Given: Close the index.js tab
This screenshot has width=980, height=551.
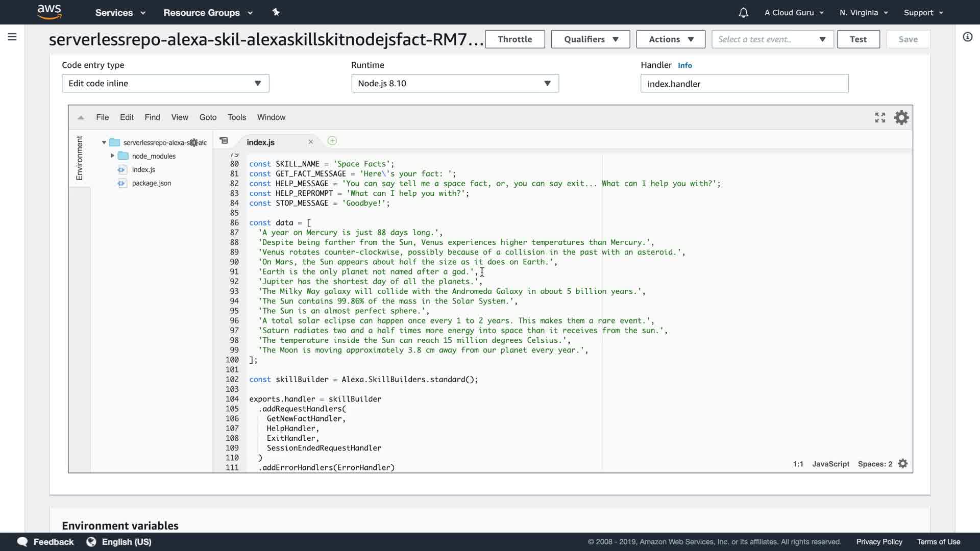Looking at the screenshot, I should [x=310, y=142].
